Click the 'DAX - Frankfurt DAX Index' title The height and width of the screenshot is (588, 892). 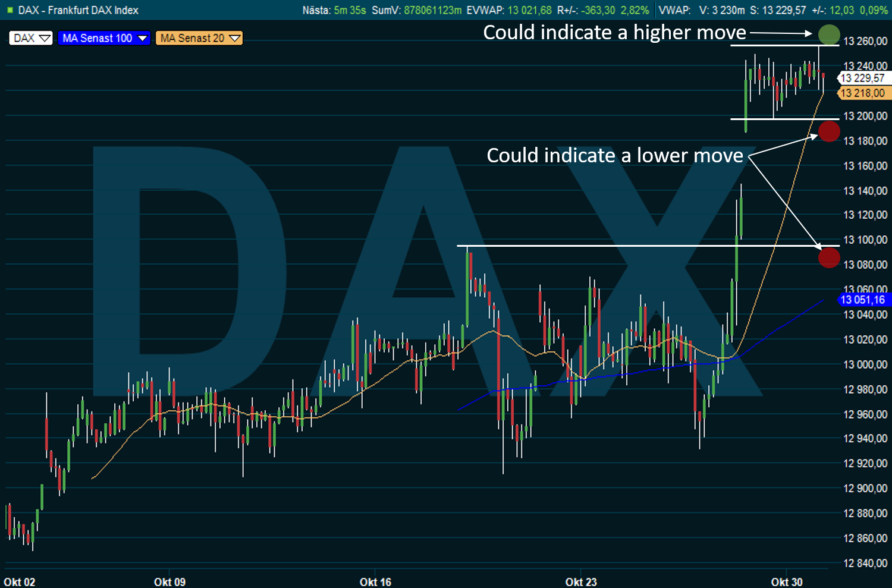78,10
